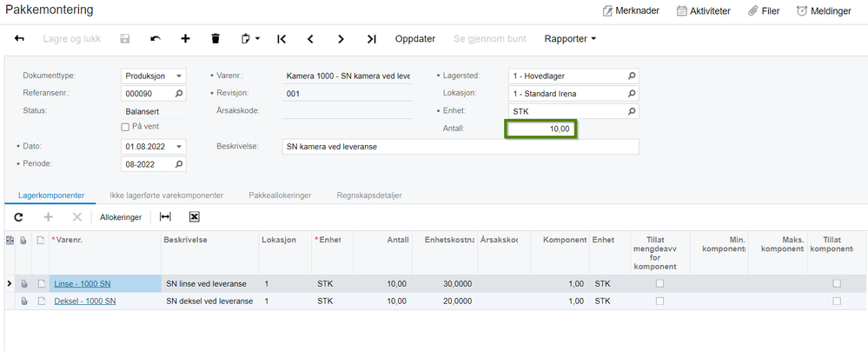Click the save disk icon
Screen dimensions: 868x351
coord(125,39)
